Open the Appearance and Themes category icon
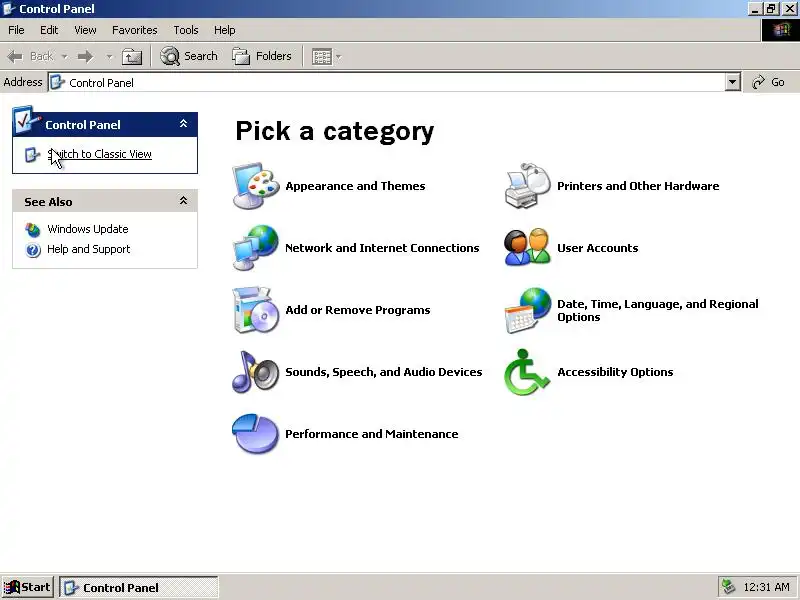 pos(256,186)
